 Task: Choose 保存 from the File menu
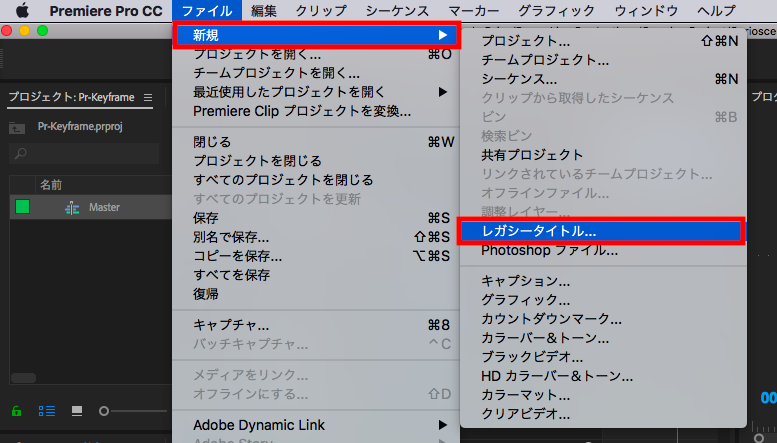[x=316, y=218]
